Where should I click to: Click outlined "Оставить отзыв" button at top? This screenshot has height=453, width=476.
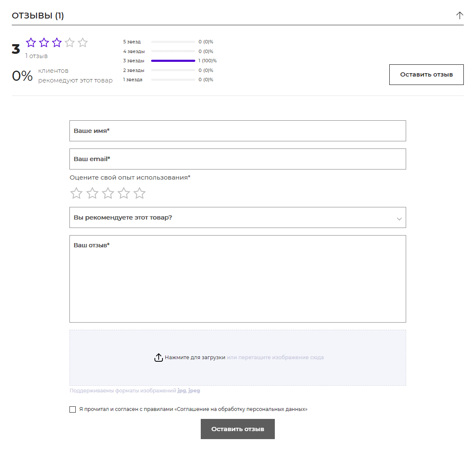tap(426, 74)
